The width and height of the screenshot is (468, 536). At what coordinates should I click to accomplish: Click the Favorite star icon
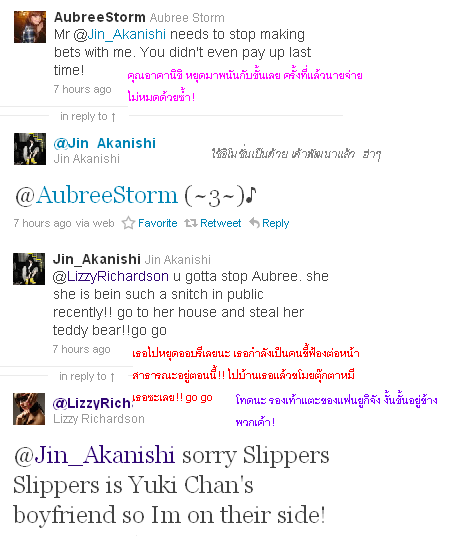tap(128, 223)
